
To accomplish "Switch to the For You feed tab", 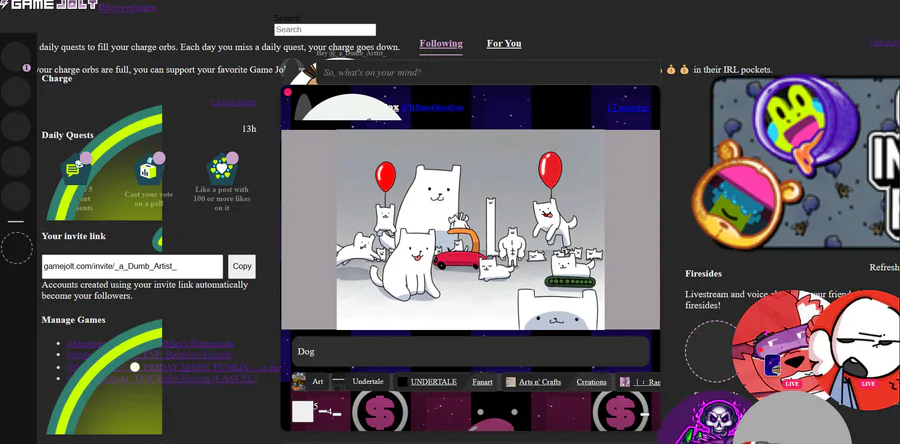I will [504, 44].
